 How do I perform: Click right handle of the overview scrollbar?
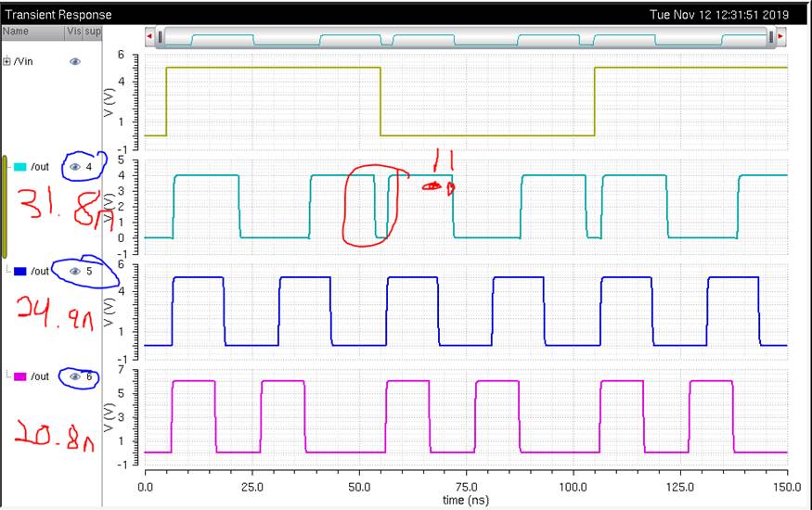pyautogui.click(x=770, y=37)
